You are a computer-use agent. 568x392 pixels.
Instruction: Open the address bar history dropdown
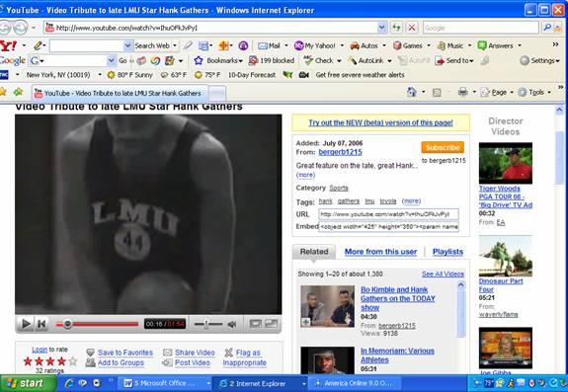pyautogui.click(x=382, y=28)
